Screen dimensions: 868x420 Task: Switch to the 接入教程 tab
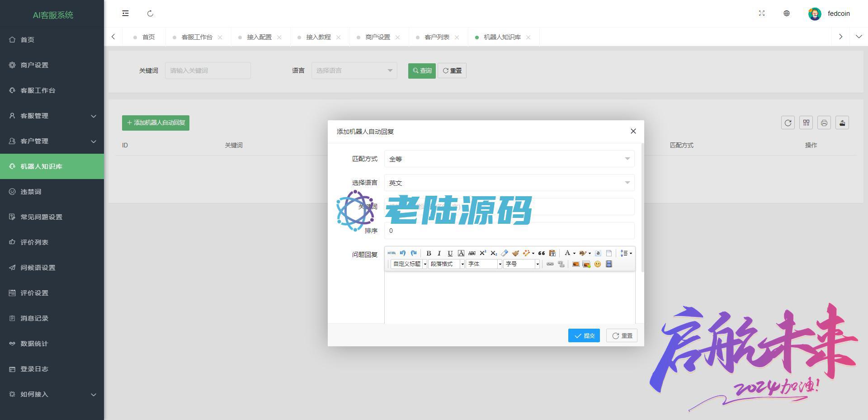pos(318,37)
